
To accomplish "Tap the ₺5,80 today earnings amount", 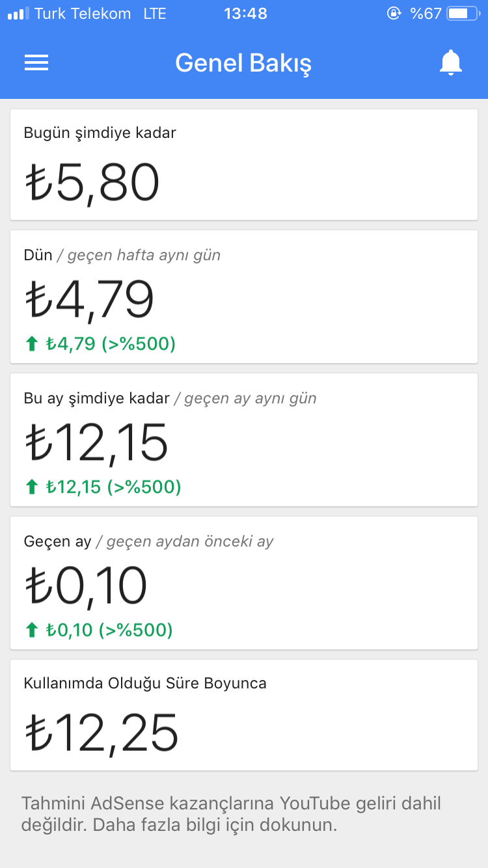I will [92, 183].
